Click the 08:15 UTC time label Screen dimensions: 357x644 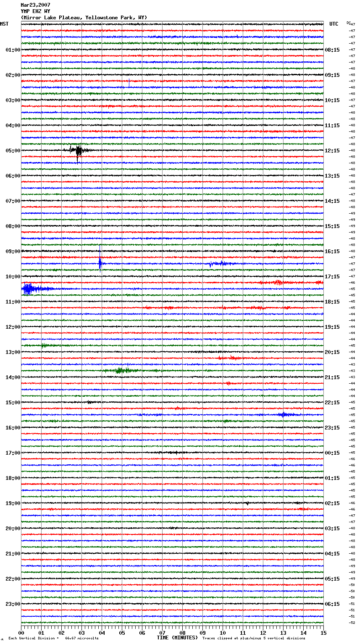click(x=332, y=50)
